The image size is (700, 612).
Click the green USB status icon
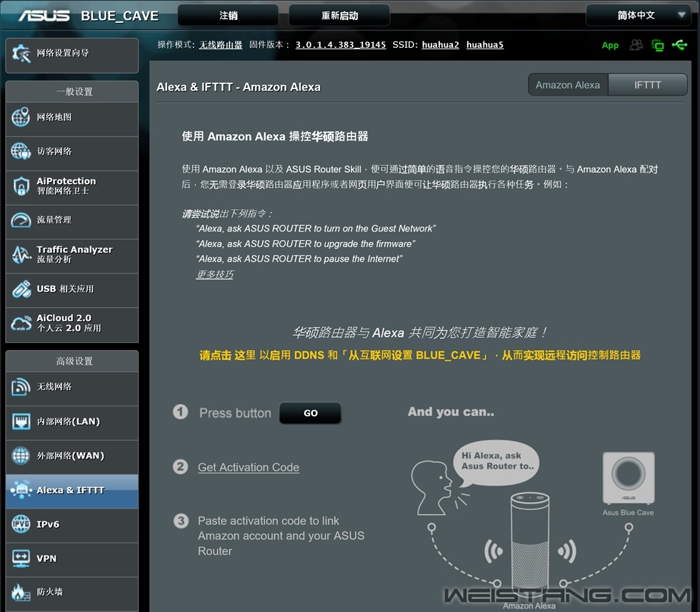(x=679, y=45)
